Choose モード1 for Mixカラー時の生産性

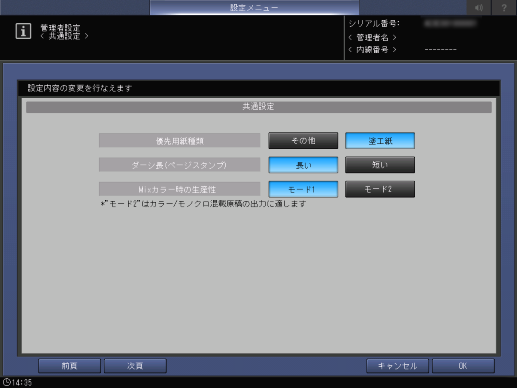303,189
